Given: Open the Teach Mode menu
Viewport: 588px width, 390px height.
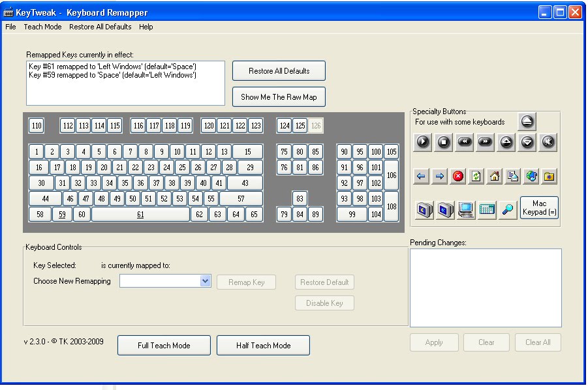Looking at the screenshot, I should 42,27.
